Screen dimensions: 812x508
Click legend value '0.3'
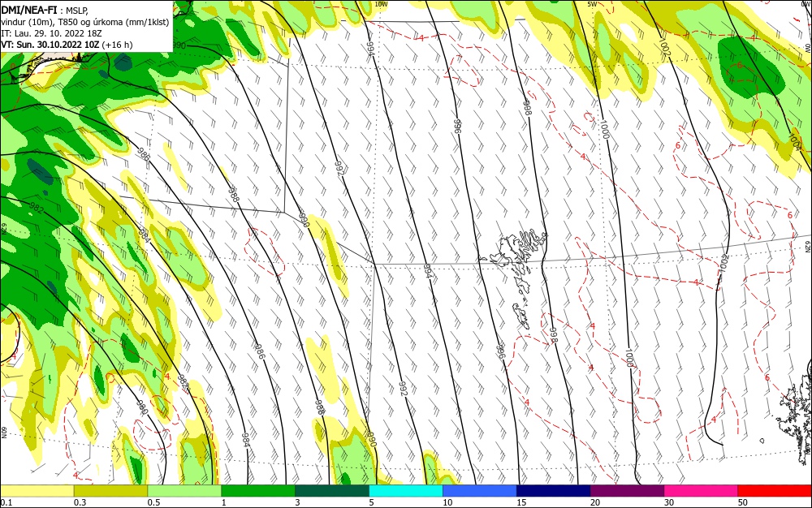click(x=80, y=503)
